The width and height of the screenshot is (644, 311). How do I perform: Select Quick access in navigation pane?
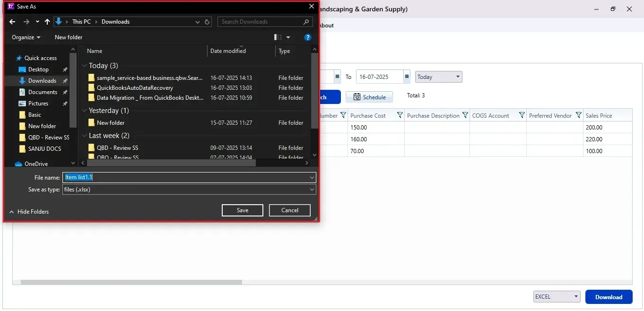[x=41, y=58]
